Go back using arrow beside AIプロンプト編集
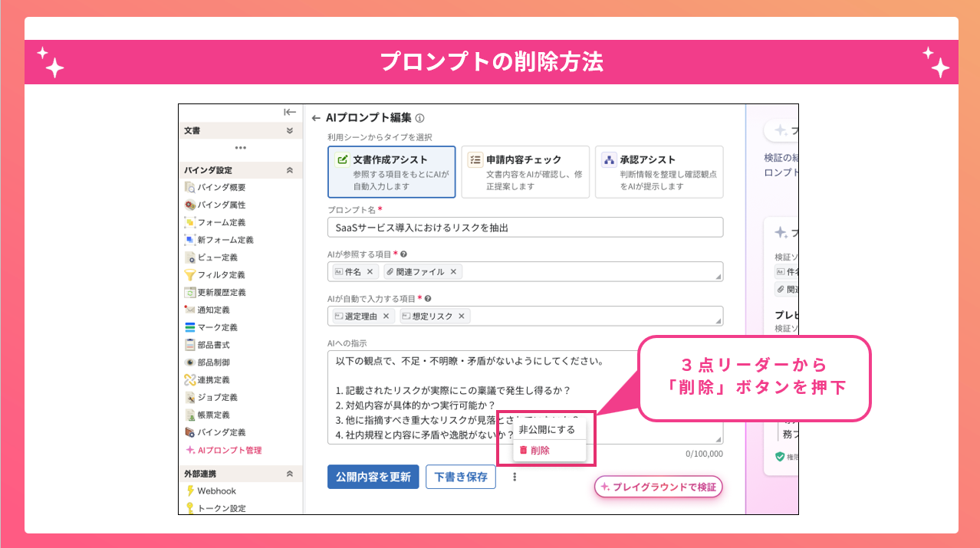The width and height of the screenshot is (980, 548). tap(316, 118)
